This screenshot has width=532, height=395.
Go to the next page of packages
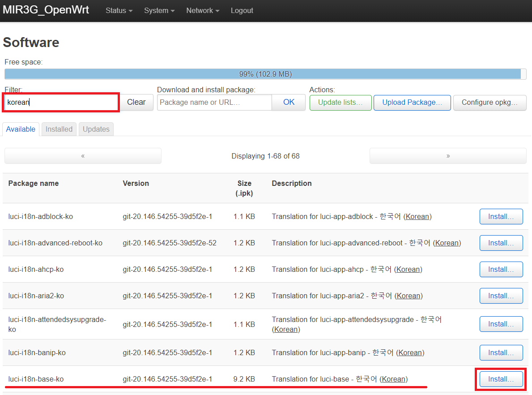pyautogui.click(x=448, y=155)
